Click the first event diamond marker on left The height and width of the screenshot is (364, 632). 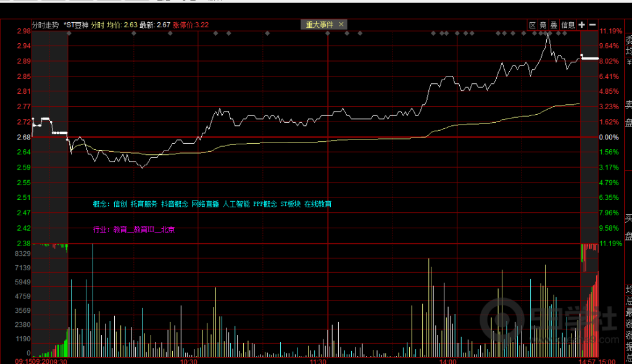pyautogui.click(x=135, y=33)
